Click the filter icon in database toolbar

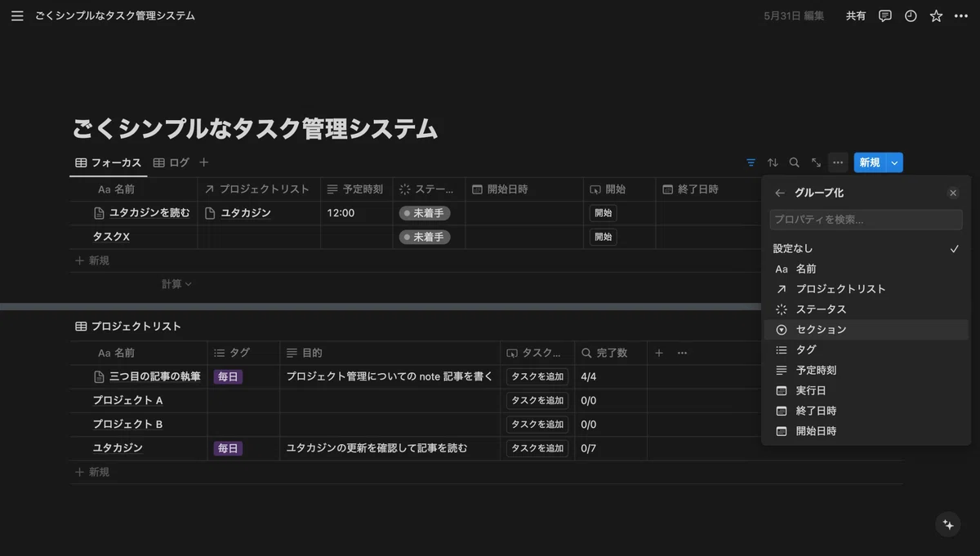pos(751,162)
